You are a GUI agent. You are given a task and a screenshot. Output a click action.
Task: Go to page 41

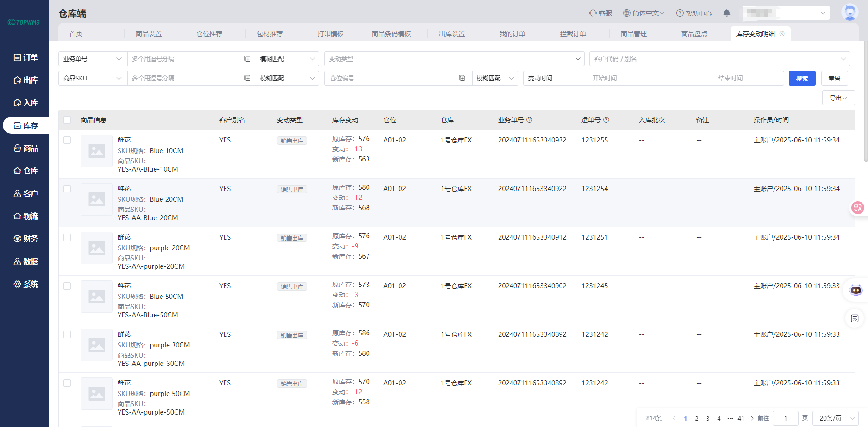[741, 418]
